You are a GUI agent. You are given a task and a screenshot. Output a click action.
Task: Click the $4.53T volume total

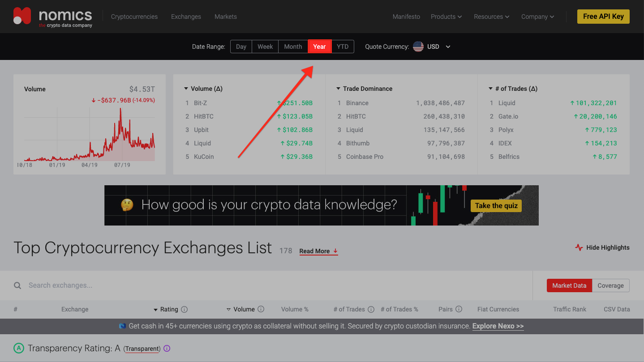142,89
